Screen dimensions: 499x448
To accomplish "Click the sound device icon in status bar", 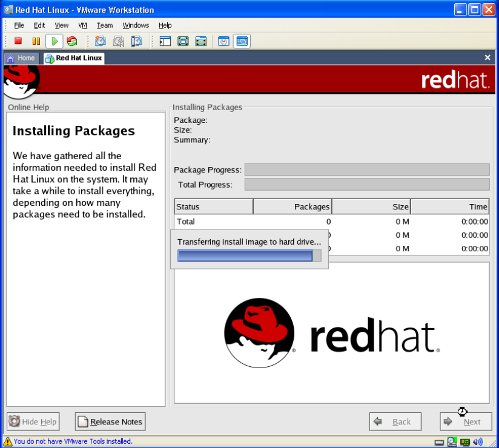I will tap(478, 442).
